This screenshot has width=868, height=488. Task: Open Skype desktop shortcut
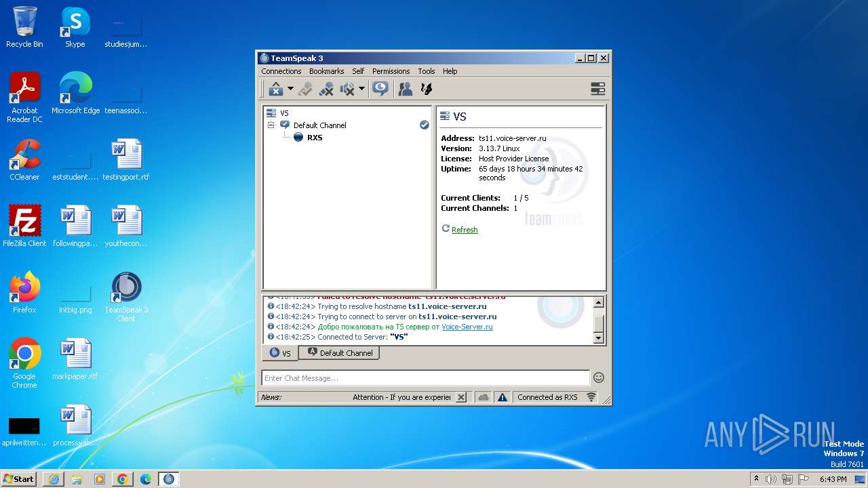75,28
